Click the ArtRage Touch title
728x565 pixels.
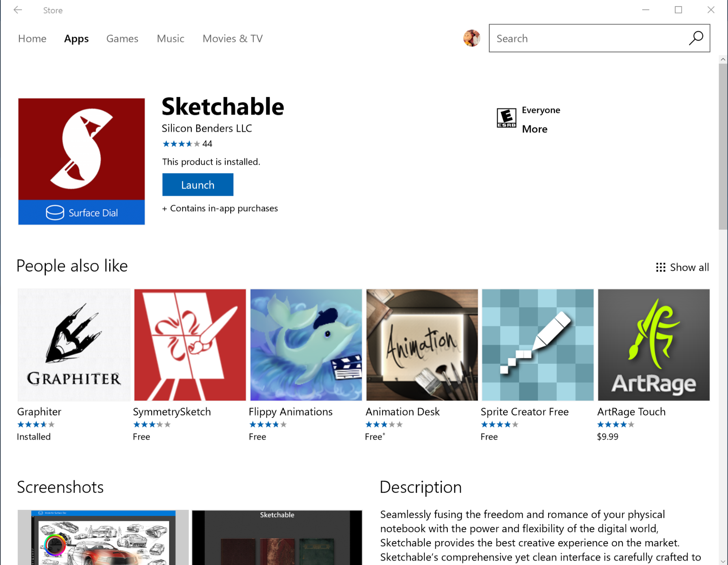point(631,412)
